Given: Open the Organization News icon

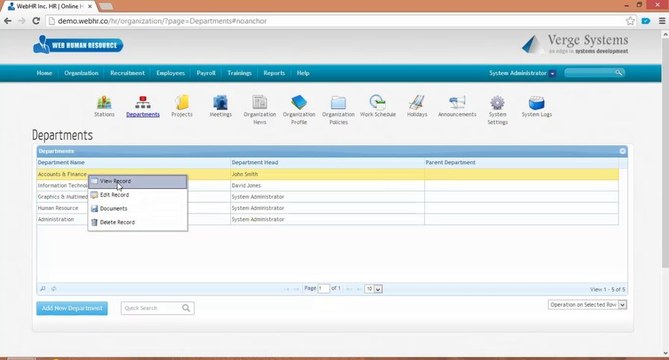Looking at the screenshot, I should [259, 103].
